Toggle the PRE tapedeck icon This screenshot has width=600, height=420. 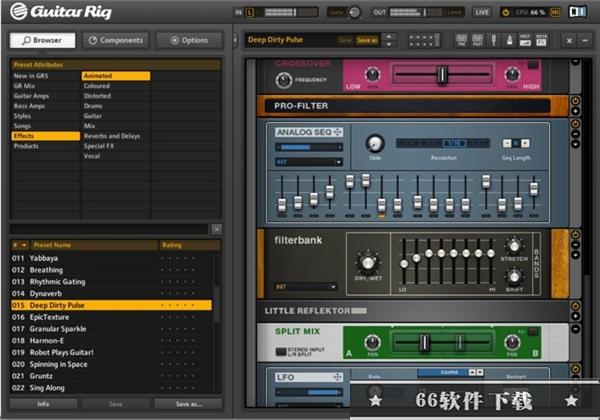(x=461, y=40)
